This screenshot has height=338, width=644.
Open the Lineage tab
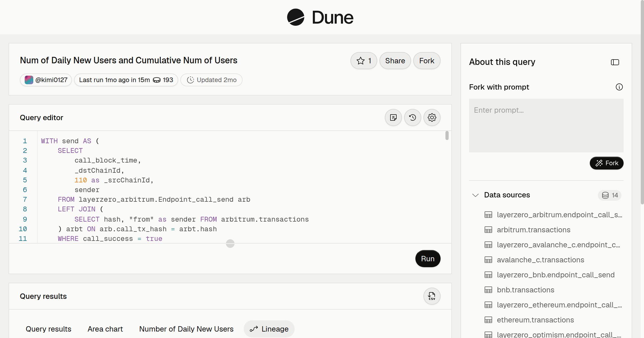pyautogui.click(x=269, y=329)
